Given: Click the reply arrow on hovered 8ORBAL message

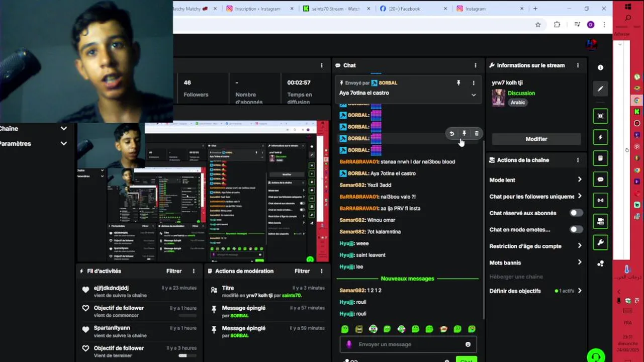Looking at the screenshot, I should pyautogui.click(x=451, y=133).
